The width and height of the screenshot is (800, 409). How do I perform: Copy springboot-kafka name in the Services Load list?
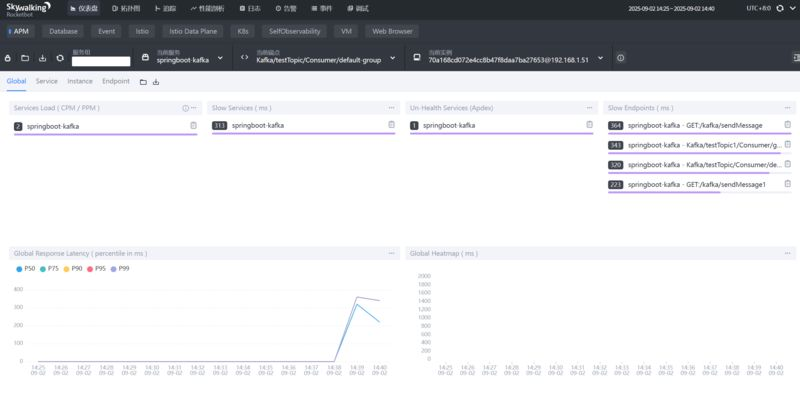click(x=193, y=125)
